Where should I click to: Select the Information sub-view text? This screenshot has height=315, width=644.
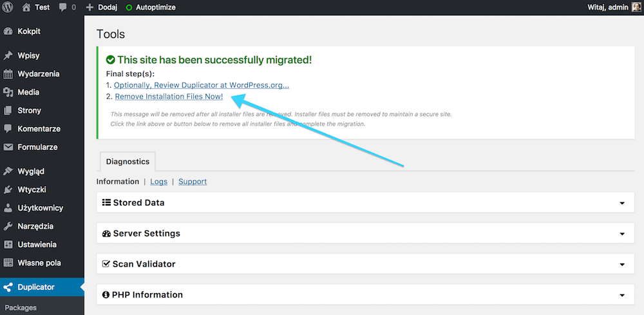click(117, 182)
